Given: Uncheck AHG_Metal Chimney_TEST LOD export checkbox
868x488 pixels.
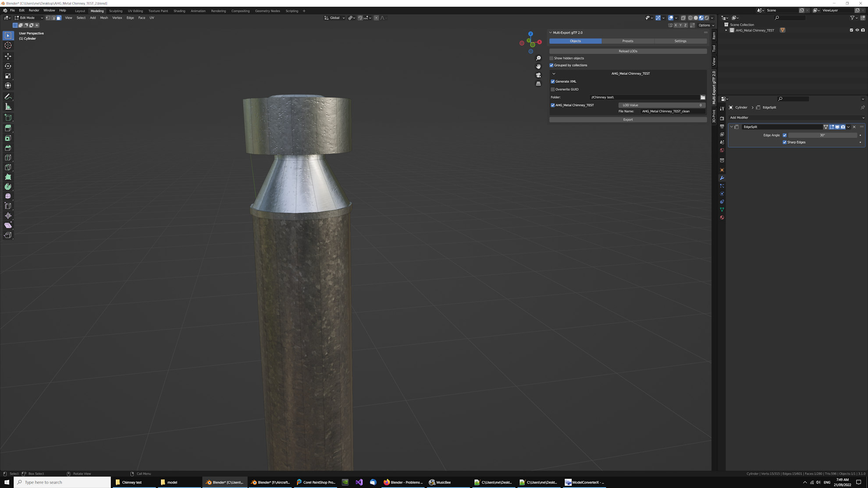Looking at the screenshot, I should [x=553, y=105].
